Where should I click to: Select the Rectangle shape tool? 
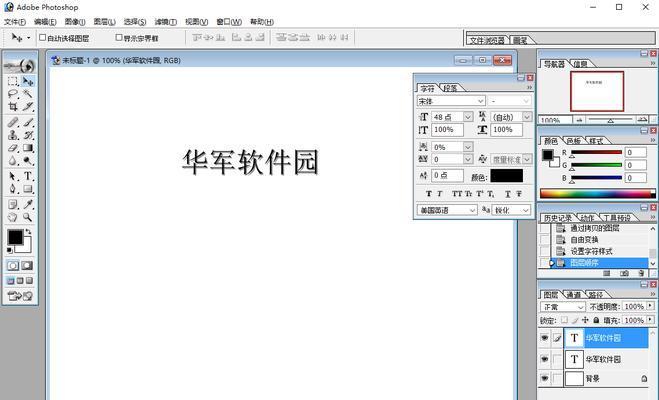[x=28, y=189]
